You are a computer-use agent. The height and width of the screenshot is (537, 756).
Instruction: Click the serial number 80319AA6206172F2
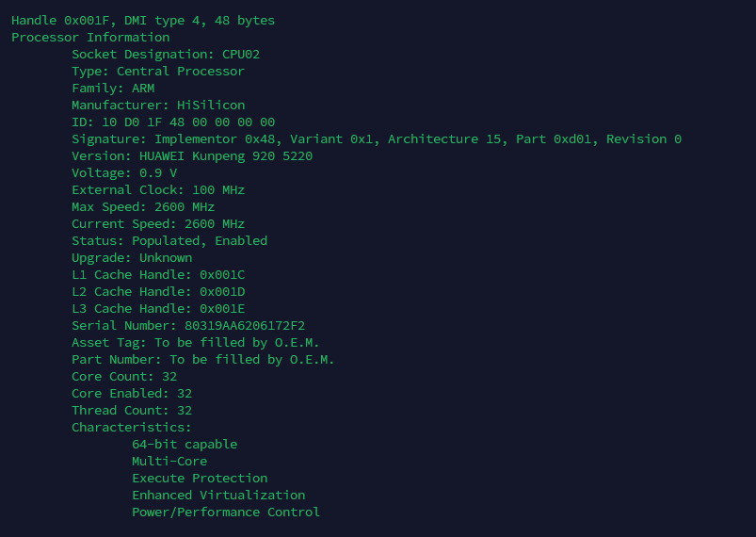tap(245, 325)
